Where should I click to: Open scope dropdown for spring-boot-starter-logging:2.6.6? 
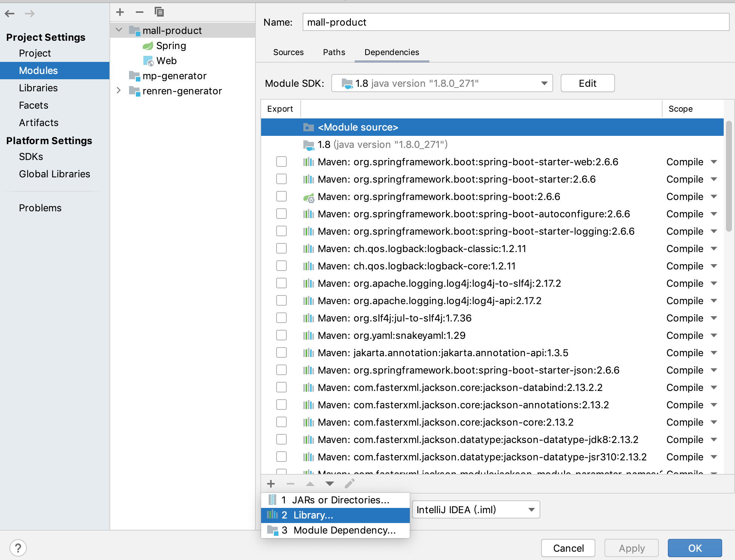(x=714, y=231)
